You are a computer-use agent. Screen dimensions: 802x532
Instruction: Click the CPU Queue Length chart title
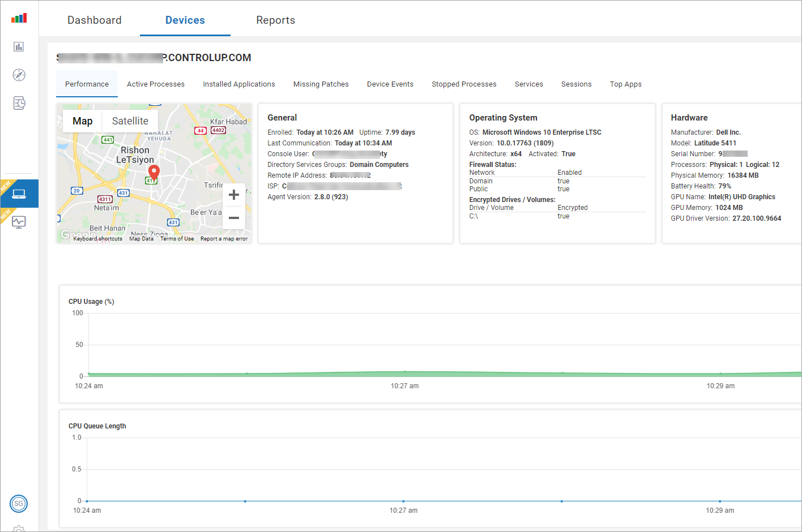click(97, 426)
